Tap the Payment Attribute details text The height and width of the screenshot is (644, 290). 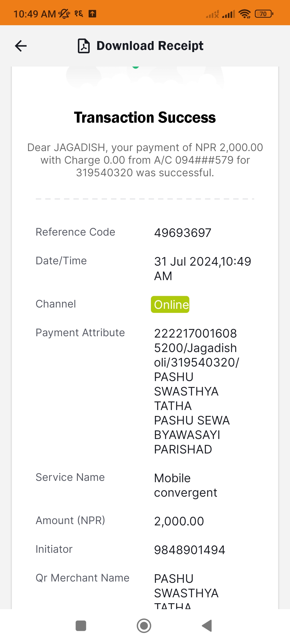(197, 391)
